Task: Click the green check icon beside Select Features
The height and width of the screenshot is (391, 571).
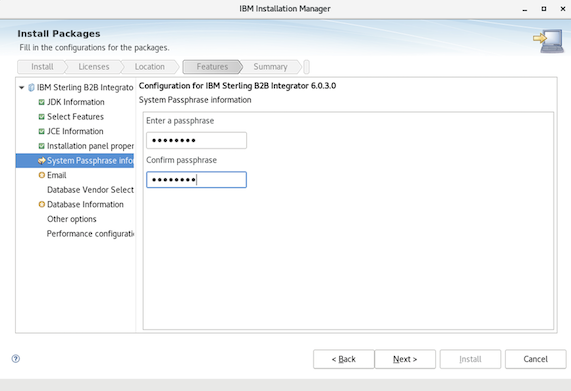Action: tap(42, 117)
